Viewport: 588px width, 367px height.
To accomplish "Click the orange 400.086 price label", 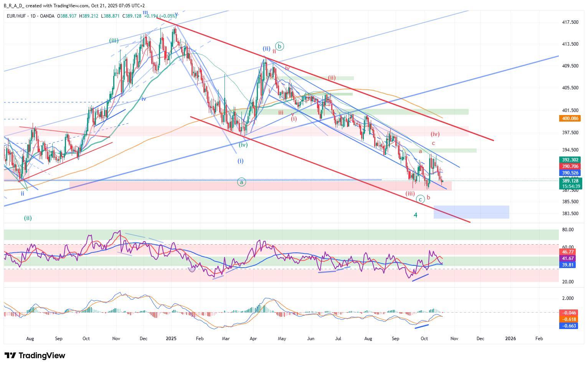I will [x=570, y=118].
